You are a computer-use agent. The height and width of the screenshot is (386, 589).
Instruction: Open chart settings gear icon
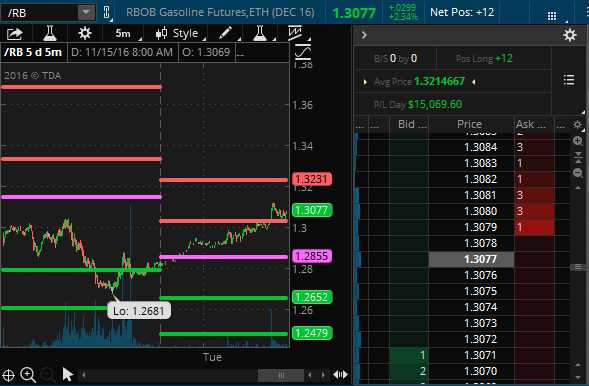click(x=85, y=33)
